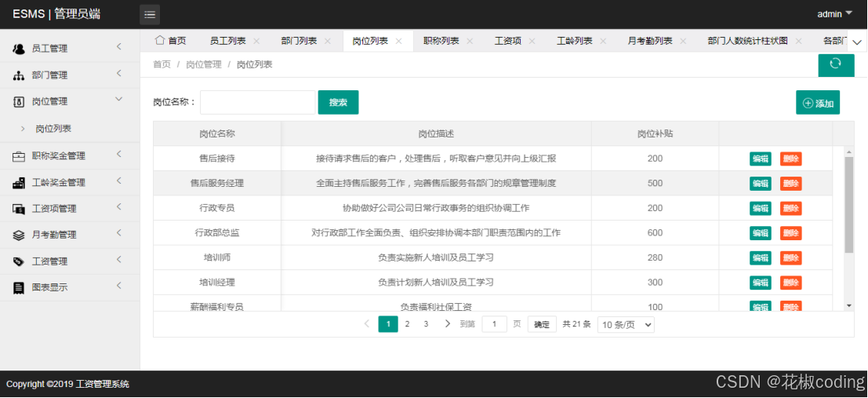Viewport: 868px width, 398px height.
Task: Delete the 售后服务经理 row
Action: [x=791, y=184]
